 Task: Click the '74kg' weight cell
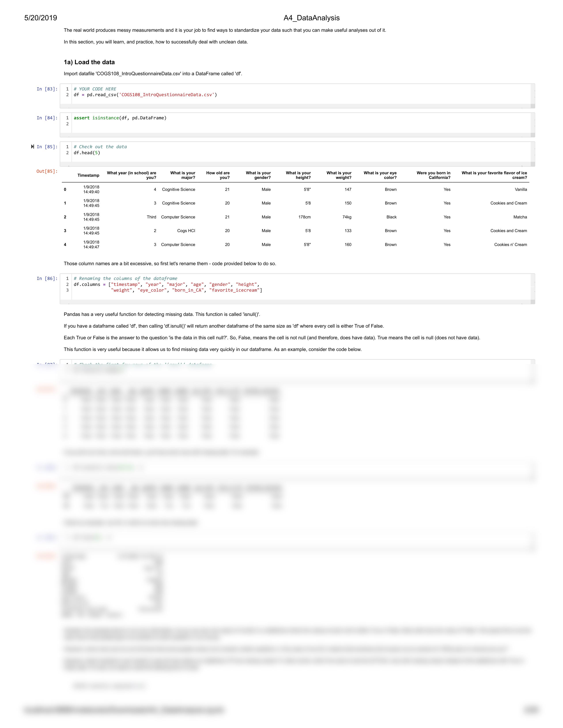click(x=347, y=217)
